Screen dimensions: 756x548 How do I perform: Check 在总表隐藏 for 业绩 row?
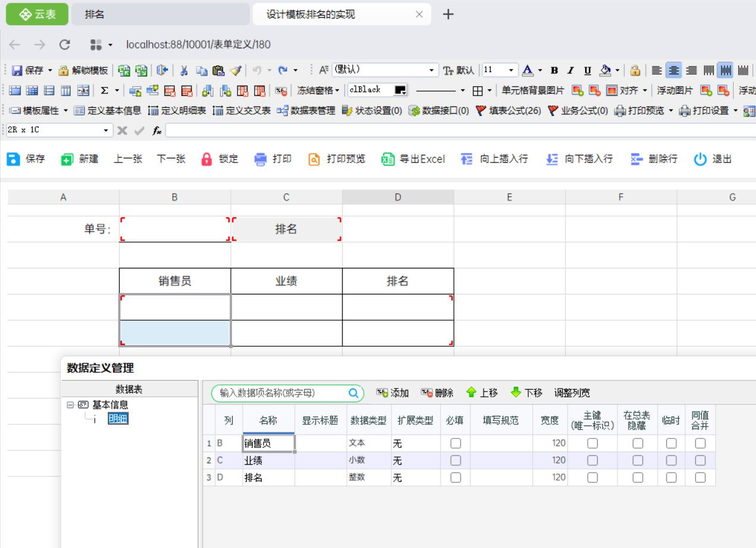point(638,461)
